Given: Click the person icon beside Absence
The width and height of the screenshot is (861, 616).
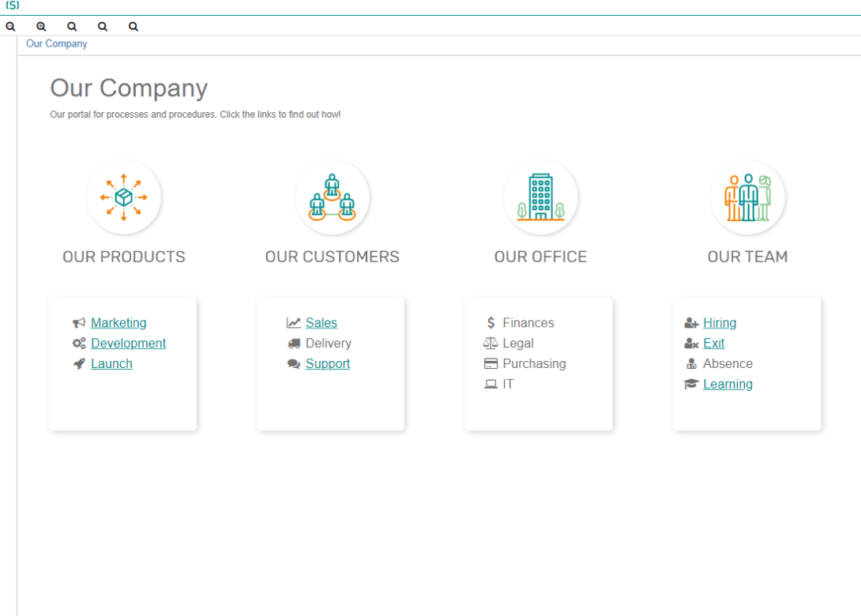Looking at the screenshot, I should point(691,363).
